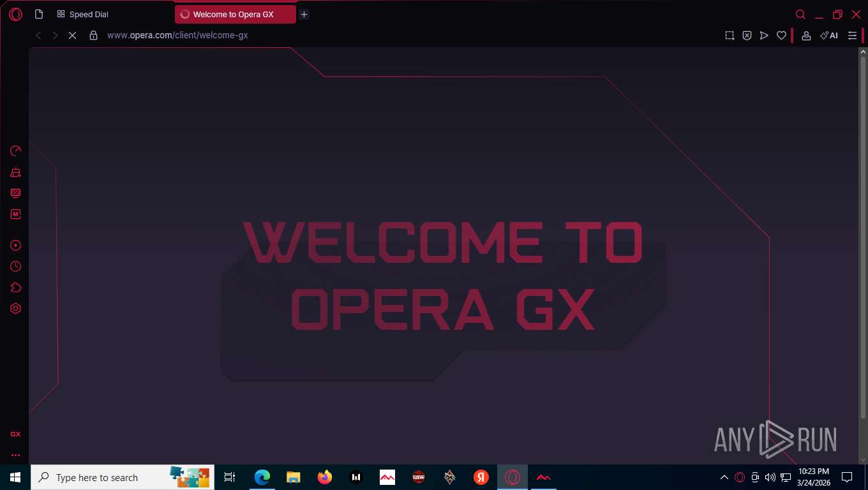Go forward to the next page
The width and height of the screenshot is (868, 490).
(x=55, y=36)
